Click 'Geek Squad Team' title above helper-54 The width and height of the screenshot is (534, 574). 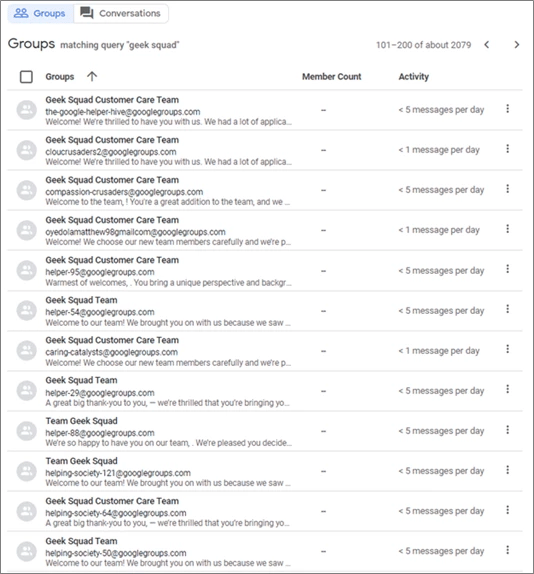click(81, 300)
